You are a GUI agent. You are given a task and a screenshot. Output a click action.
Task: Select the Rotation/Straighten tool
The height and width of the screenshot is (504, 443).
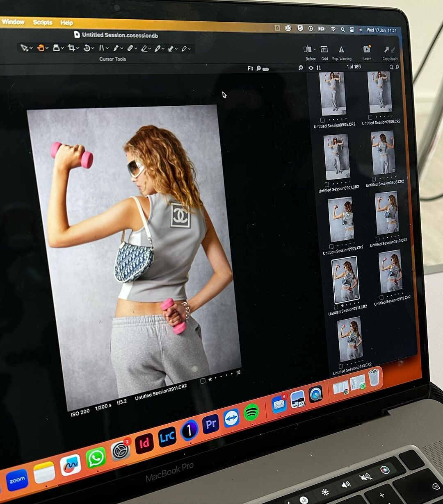(x=87, y=48)
